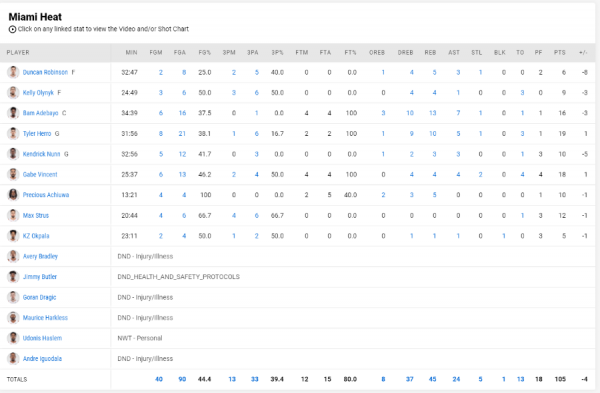Open team total 90 field goal attempts
This screenshot has height=393, width=600.
(x=182, y=379)
